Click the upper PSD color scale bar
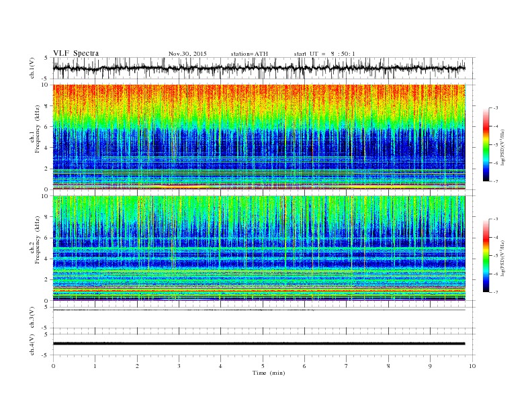This screenshot has height=411, width=532. point(486,144)
